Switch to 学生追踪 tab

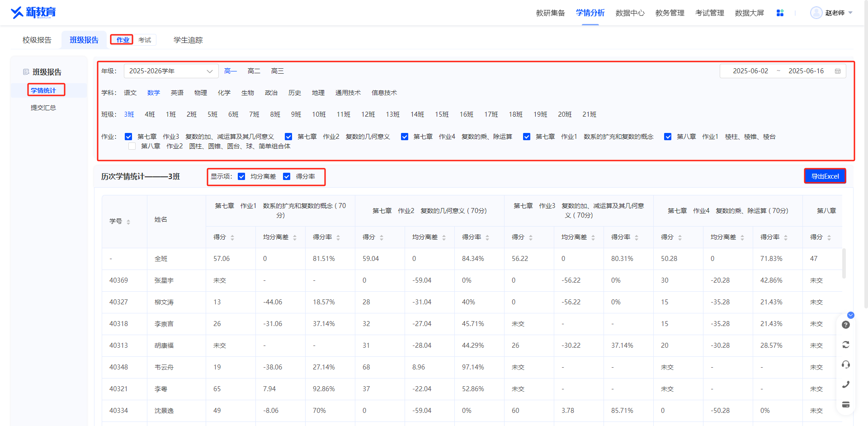tap(188, 40)
